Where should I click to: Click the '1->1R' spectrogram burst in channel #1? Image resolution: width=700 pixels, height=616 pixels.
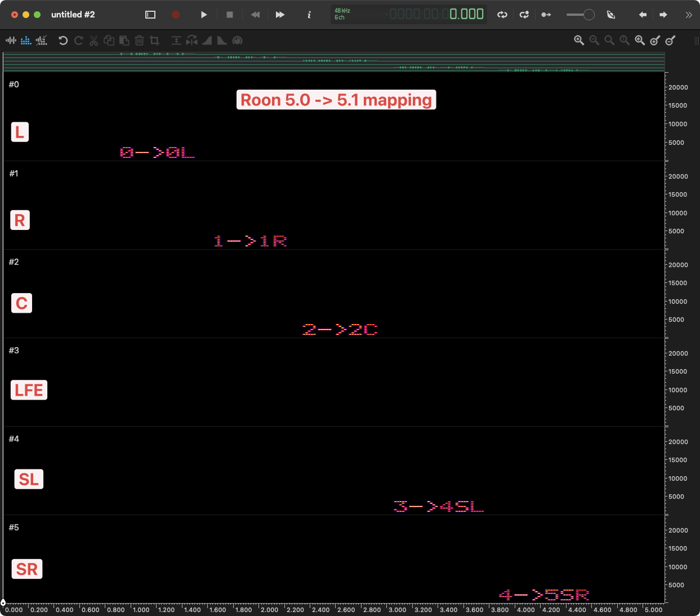251,241
